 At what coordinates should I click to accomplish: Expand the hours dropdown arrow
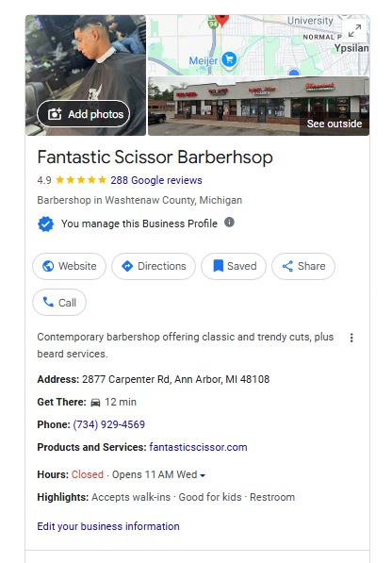pyautogui.click(x=203, y=475)
